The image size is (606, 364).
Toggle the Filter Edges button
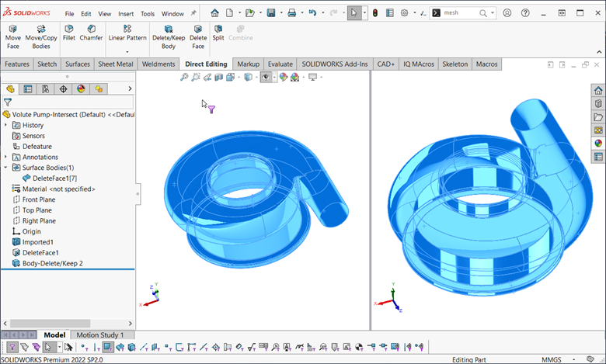96,347
